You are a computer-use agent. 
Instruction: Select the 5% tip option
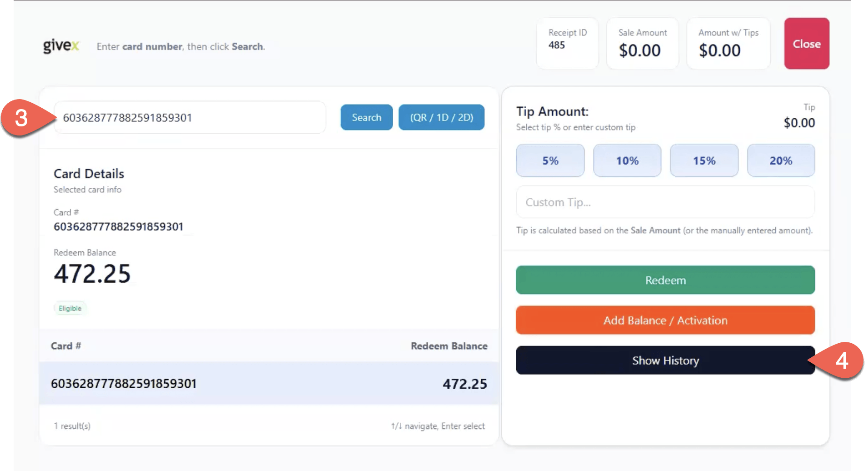tap(550, 160)
